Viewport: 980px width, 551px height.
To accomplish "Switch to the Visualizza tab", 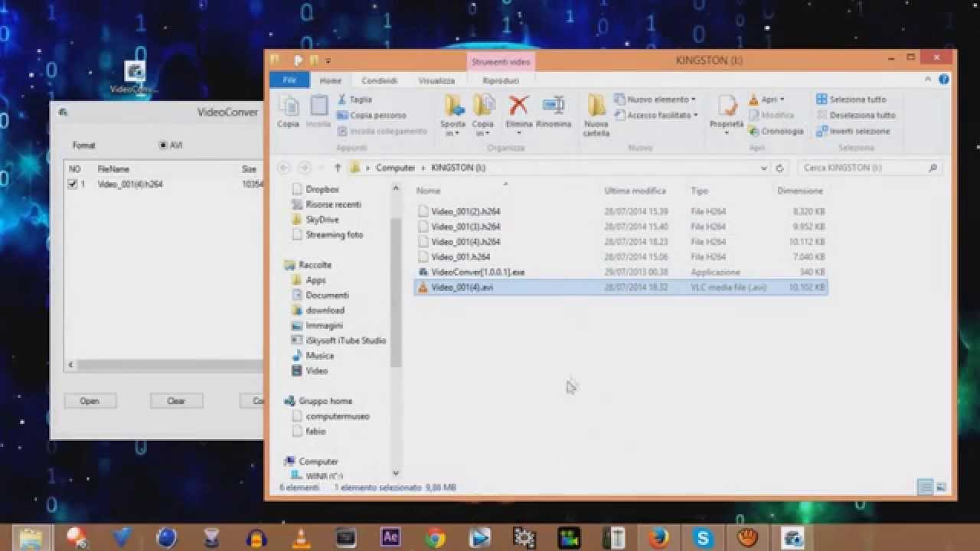I will (x=436, y=80).
